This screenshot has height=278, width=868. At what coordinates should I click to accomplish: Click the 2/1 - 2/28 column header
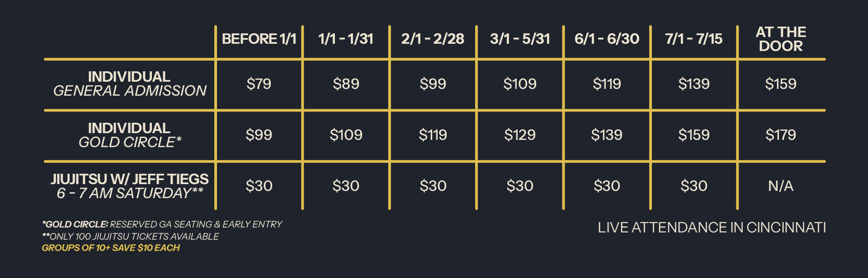pyautogui.click(x=433, y=39)
